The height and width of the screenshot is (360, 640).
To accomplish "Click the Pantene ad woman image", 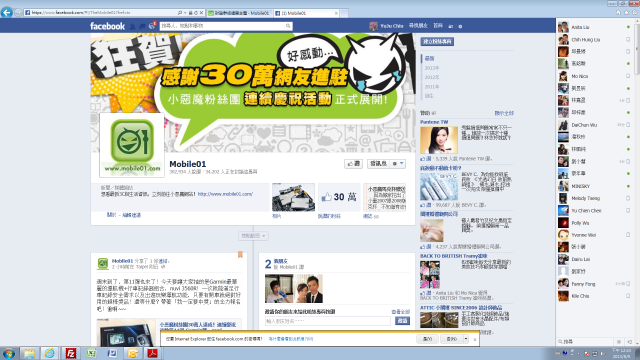I will tap(439, 140).
